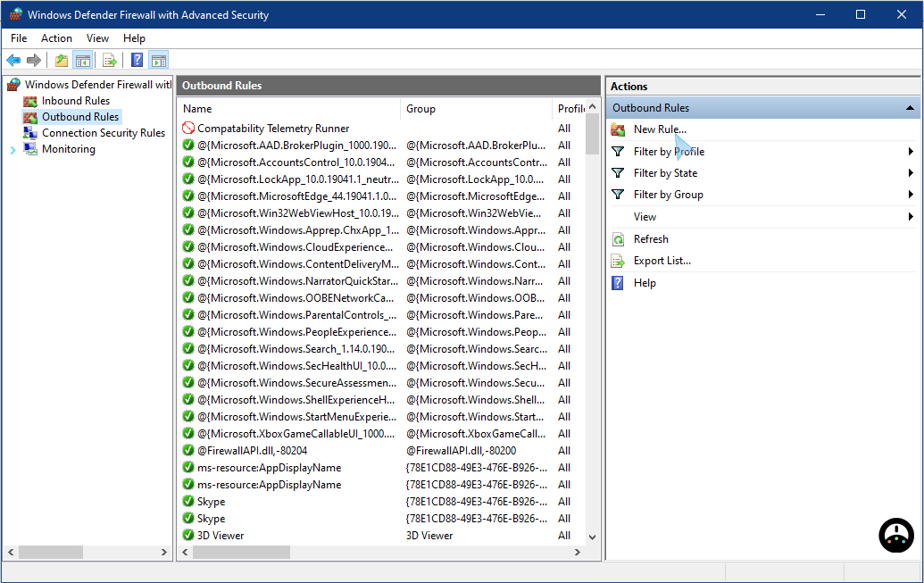The image size is (924, 583).
Task: Click New Rule... in Actions pane
Action: (x=660, y=129)
